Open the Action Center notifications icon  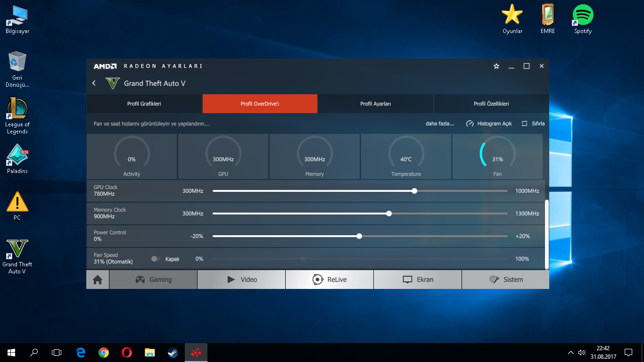click(x=628, y=352)
